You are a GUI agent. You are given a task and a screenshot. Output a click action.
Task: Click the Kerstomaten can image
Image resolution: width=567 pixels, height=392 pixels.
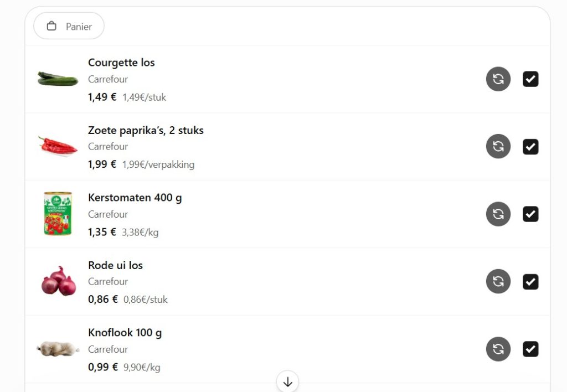pyautogui.click(x=58, y=214)
